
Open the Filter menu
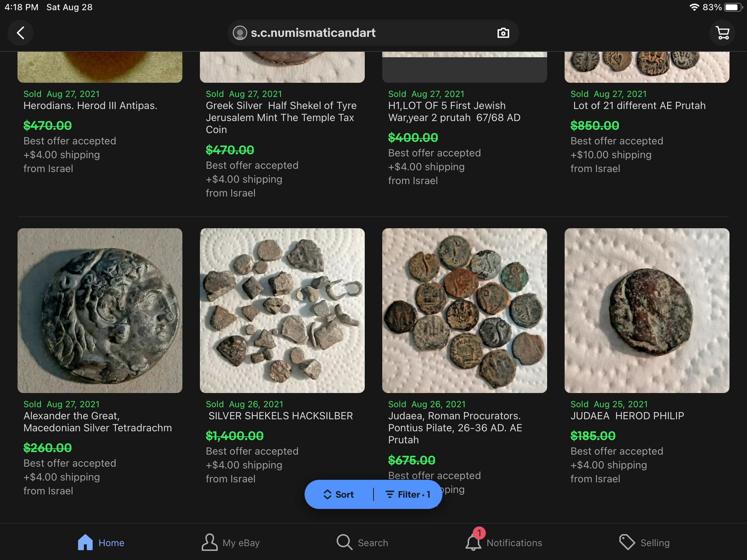coord(408,494)
